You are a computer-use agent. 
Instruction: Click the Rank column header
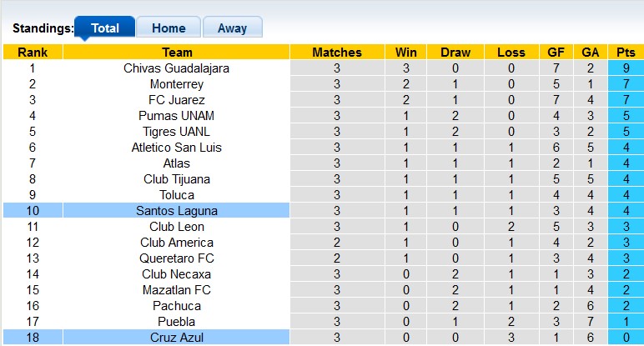coord(33,52)
